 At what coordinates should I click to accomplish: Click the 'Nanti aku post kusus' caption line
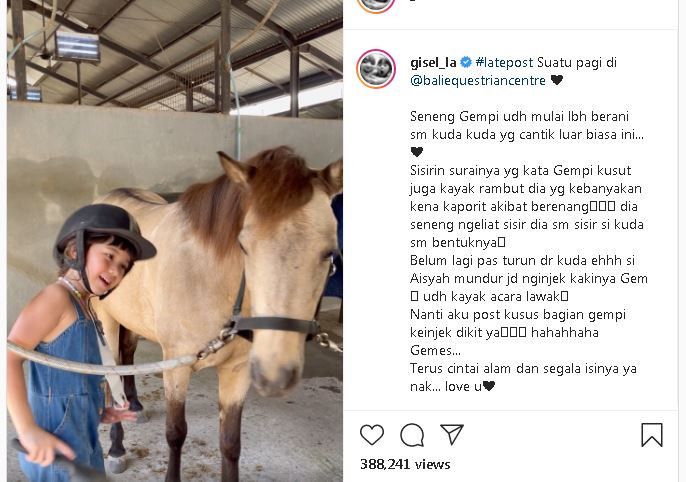[x=518, y=314]
